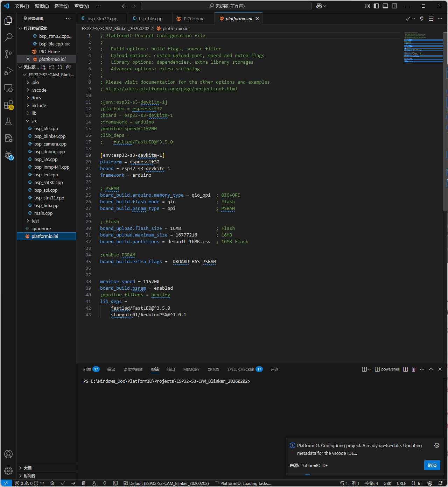
Task: Click PlatformIO Upload arrow in status bar
Action: (73, 483)
